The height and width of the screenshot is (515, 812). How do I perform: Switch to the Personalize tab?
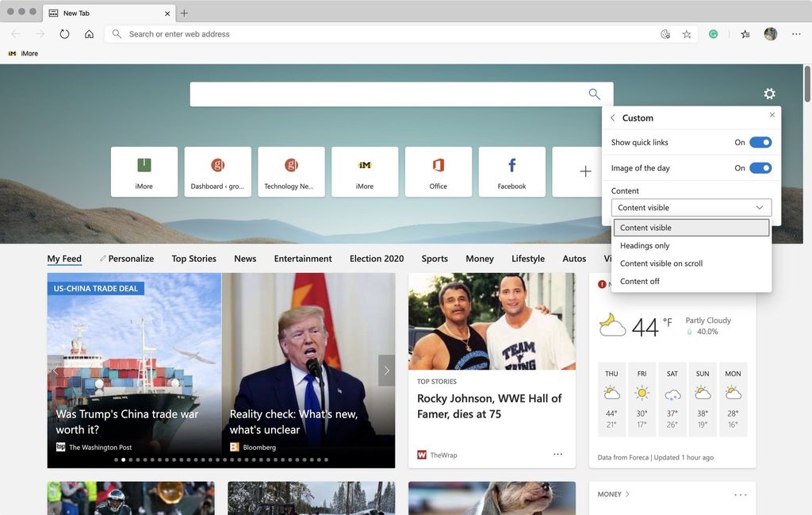pos(127,258)
